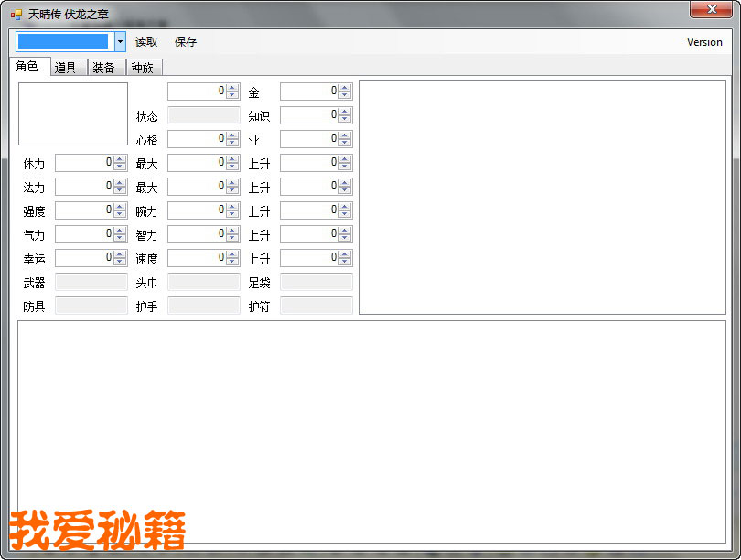741x560 pixels.
Task: Open the save file dropdown arrow
Action: tap(120, 42)
